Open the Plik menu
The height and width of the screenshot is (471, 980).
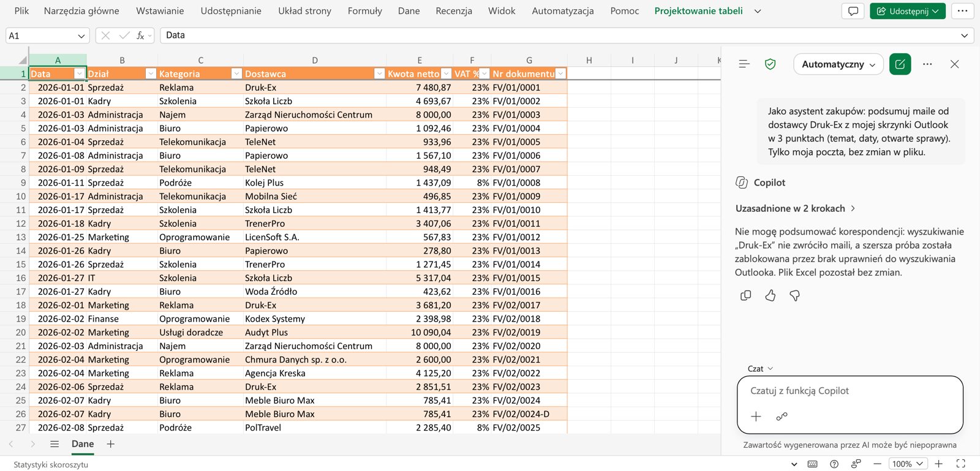tap(21, 11)
